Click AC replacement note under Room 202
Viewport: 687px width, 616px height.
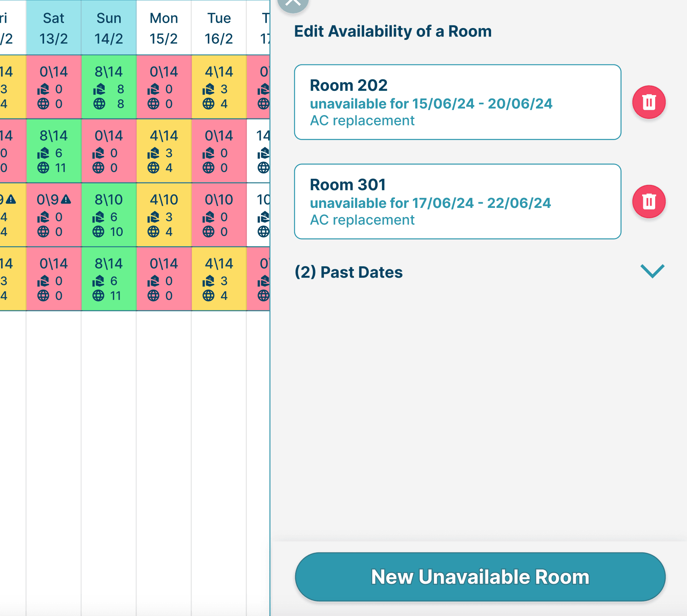[x=362, y=120]
